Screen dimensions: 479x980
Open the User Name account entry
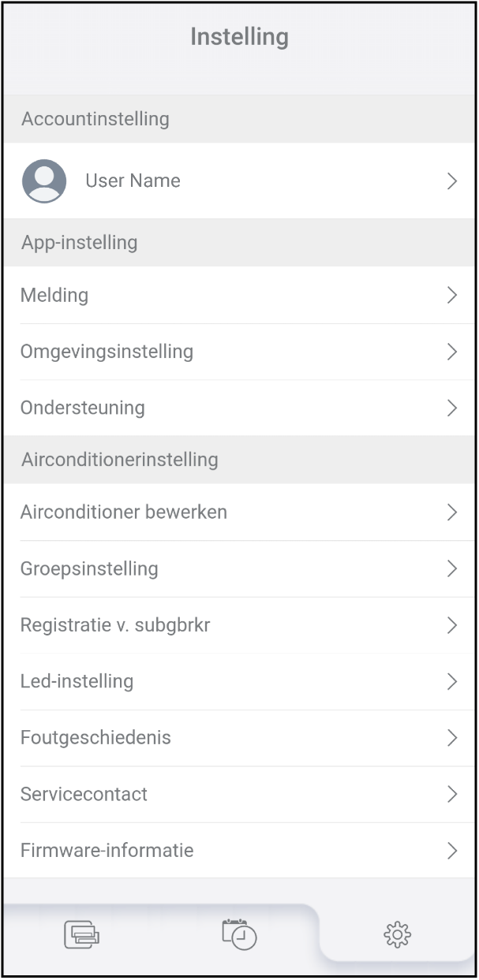133,181
